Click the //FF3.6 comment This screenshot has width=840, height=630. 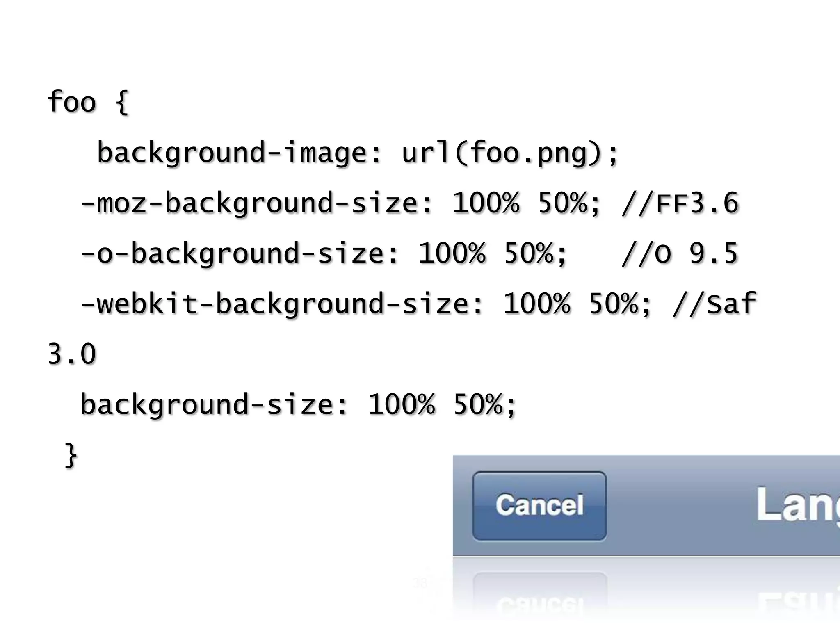(680, 203)
